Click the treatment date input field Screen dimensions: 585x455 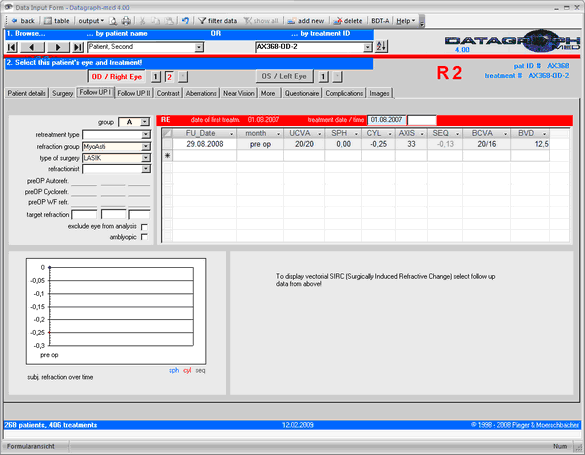(387, 120)
